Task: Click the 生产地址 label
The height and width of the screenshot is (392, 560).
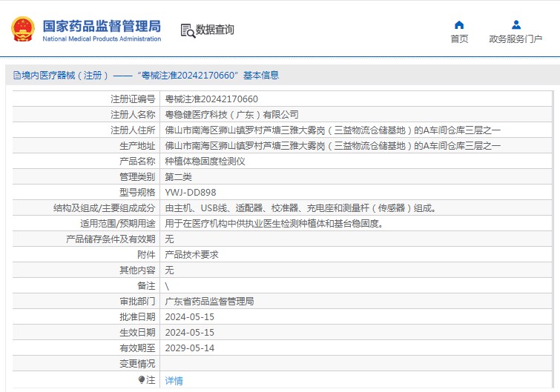Action: click(x=137, y=145)
